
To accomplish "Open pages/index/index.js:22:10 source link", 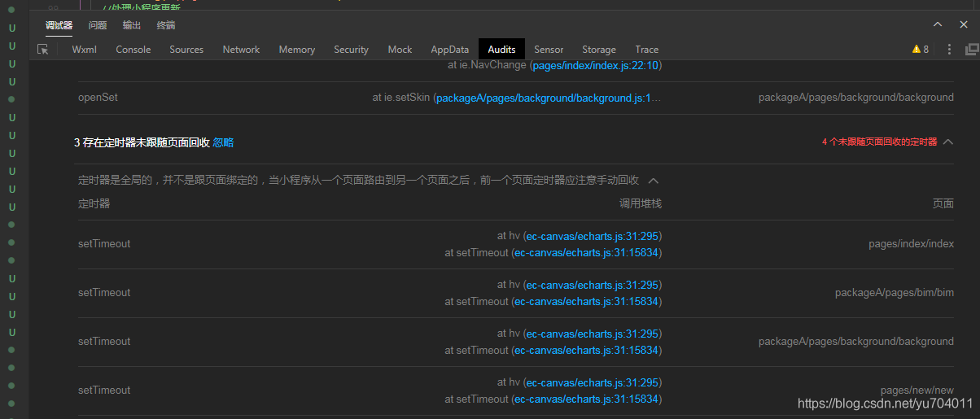I will pos(595,65).
